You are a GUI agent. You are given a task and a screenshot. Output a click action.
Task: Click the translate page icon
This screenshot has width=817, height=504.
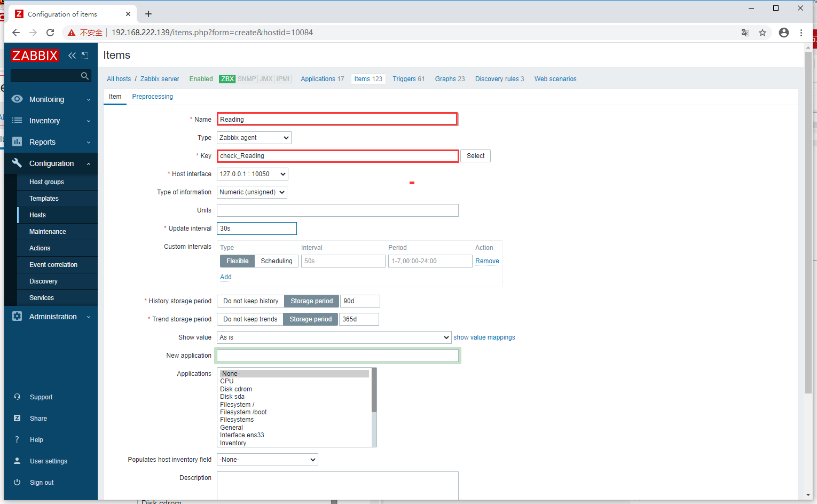pos(745,33)
